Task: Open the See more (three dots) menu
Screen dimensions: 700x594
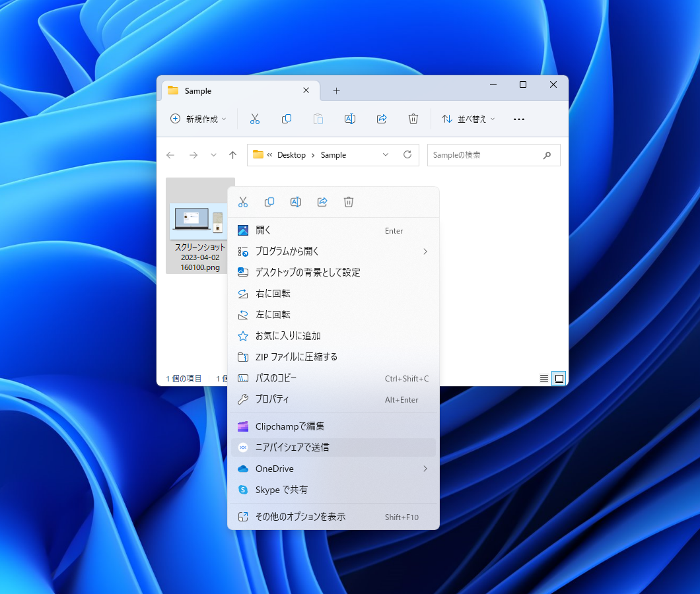Action: (x=519, y=119)
